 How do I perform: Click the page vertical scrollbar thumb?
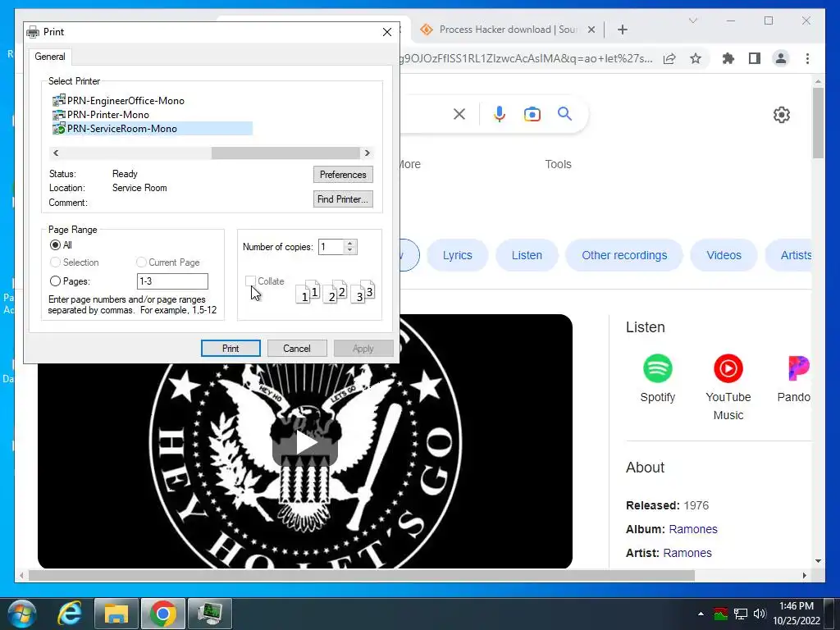[818, 123]
